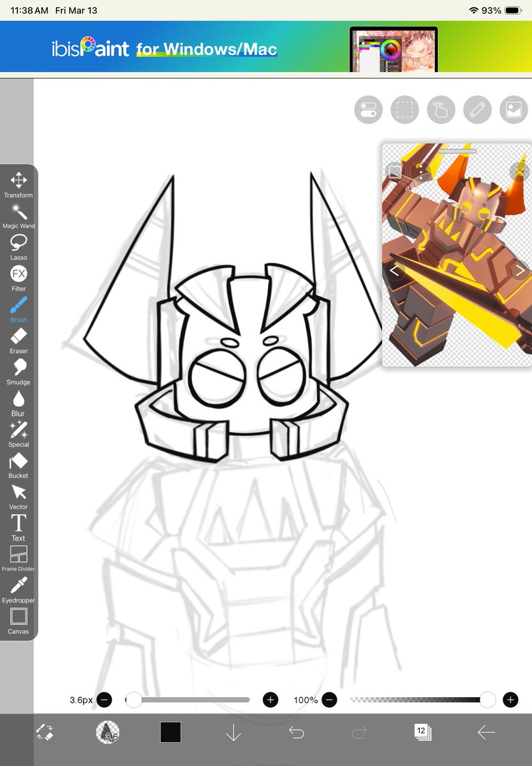Toggle the stabilizer hand gesture button
Image resolution: width=532 pixels, height=766 pixels.
[441, 110]
